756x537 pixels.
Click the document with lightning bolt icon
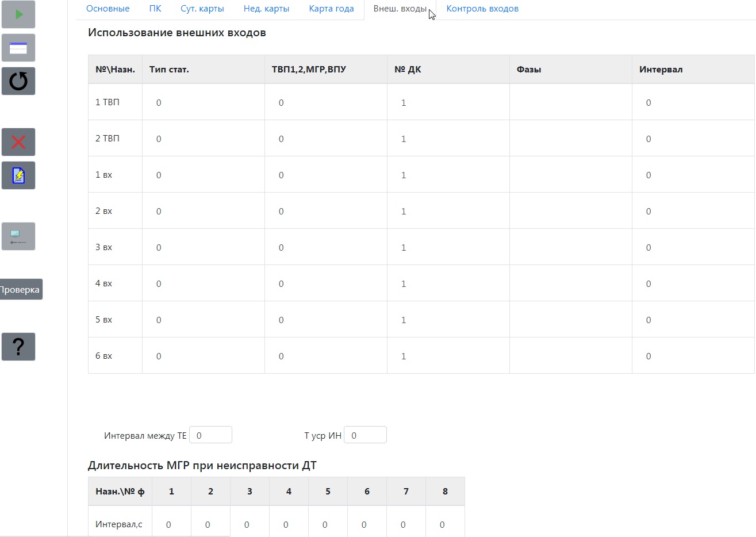[x=18, y=175]
